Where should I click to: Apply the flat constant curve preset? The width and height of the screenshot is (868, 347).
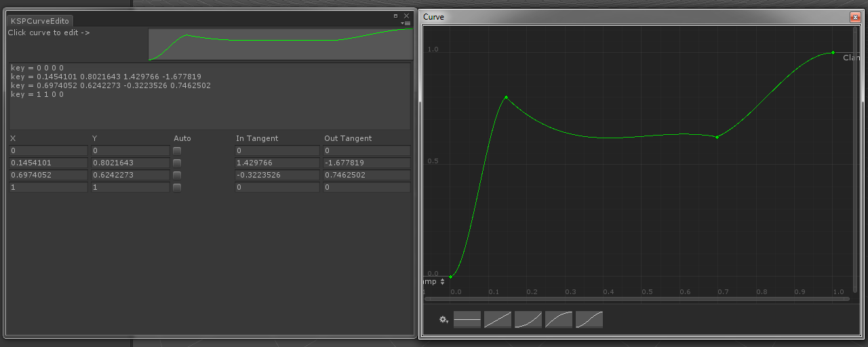coord(467,319)
